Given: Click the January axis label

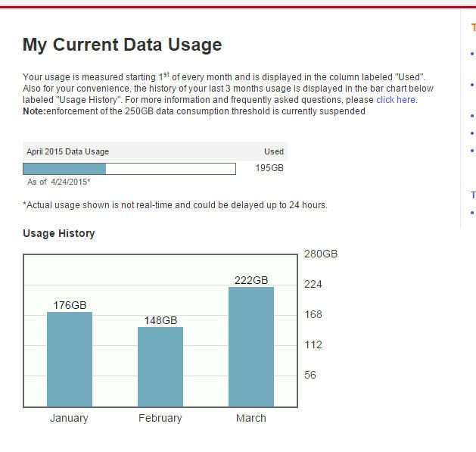Looking at the screenshot, I should (69, 418).
